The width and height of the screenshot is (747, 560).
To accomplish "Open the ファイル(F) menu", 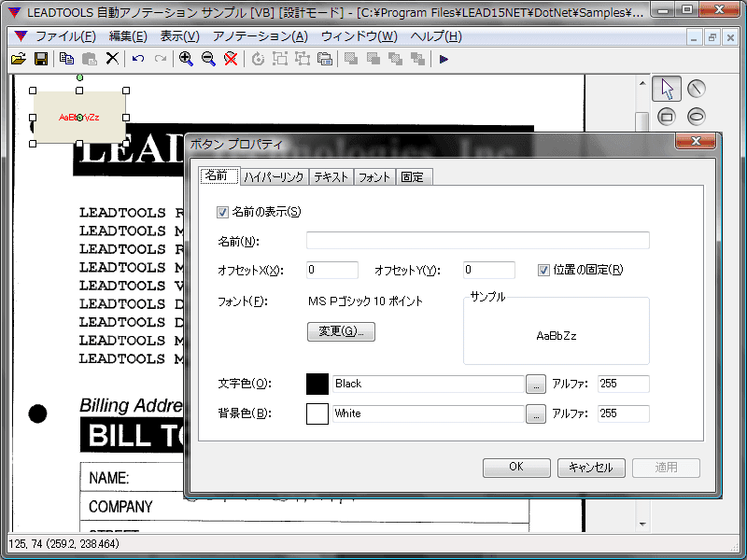I will 65,36.
